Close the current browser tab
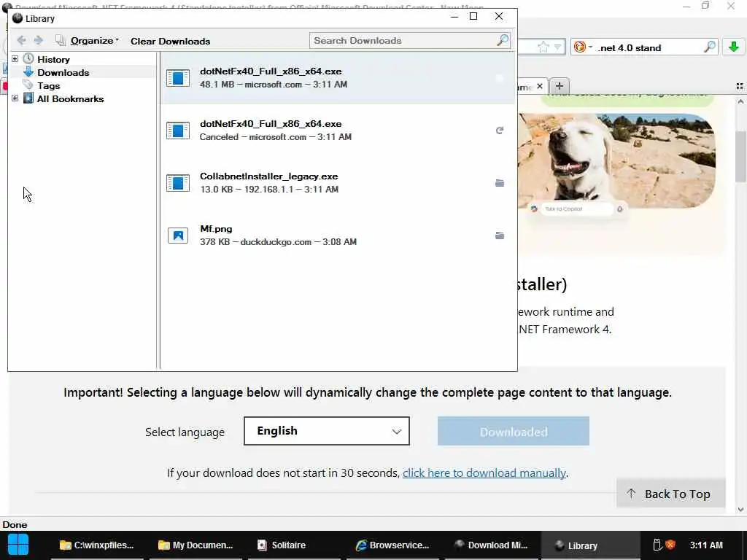 [x=539, y=86]
